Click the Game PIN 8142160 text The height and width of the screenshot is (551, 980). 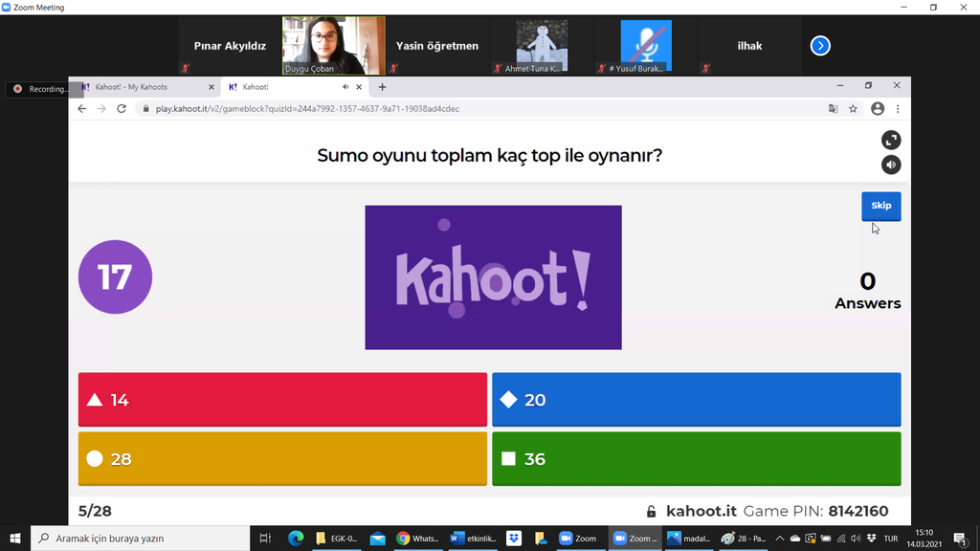coord(815,511)
